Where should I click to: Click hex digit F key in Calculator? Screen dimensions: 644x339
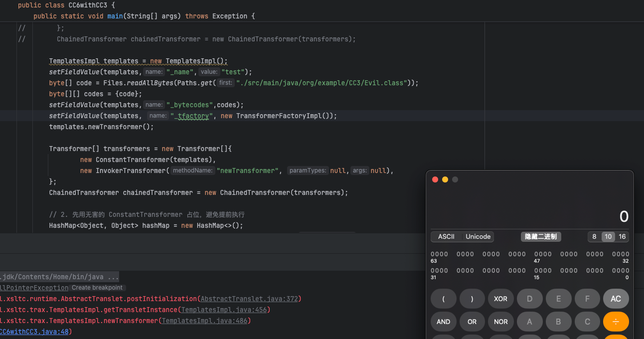587,299
